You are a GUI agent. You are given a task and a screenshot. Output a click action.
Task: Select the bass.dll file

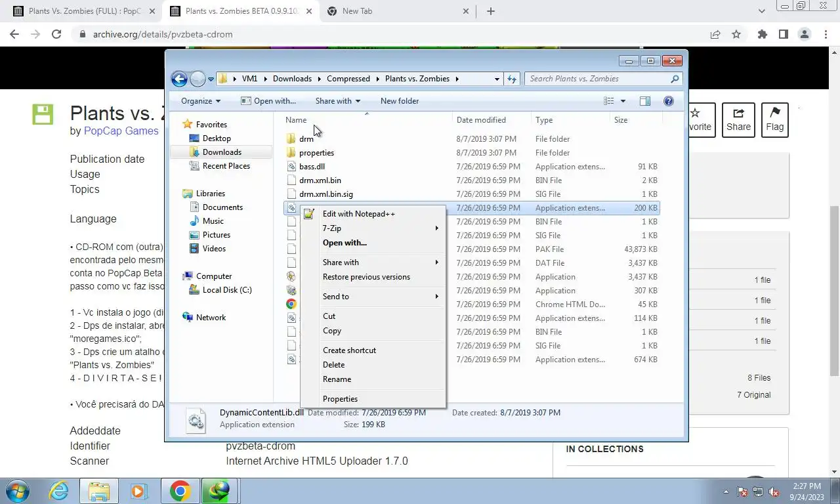point(312,167)
